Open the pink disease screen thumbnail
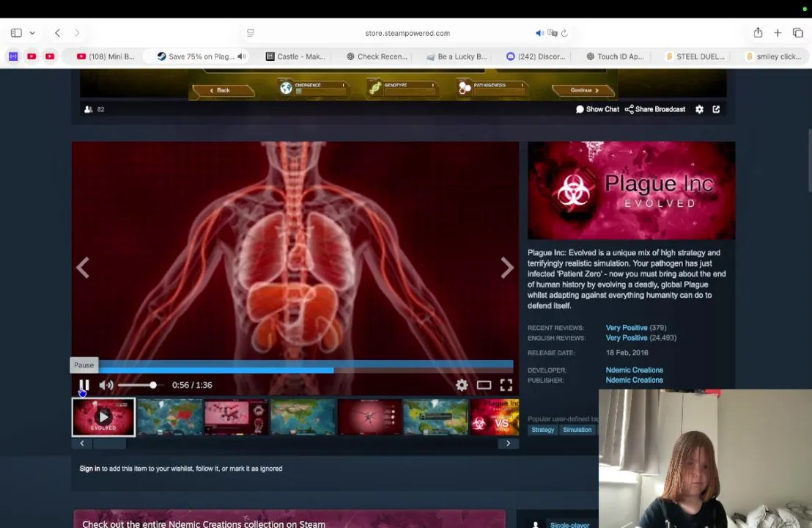Viewport: 812px width, 528px height. 236,417
